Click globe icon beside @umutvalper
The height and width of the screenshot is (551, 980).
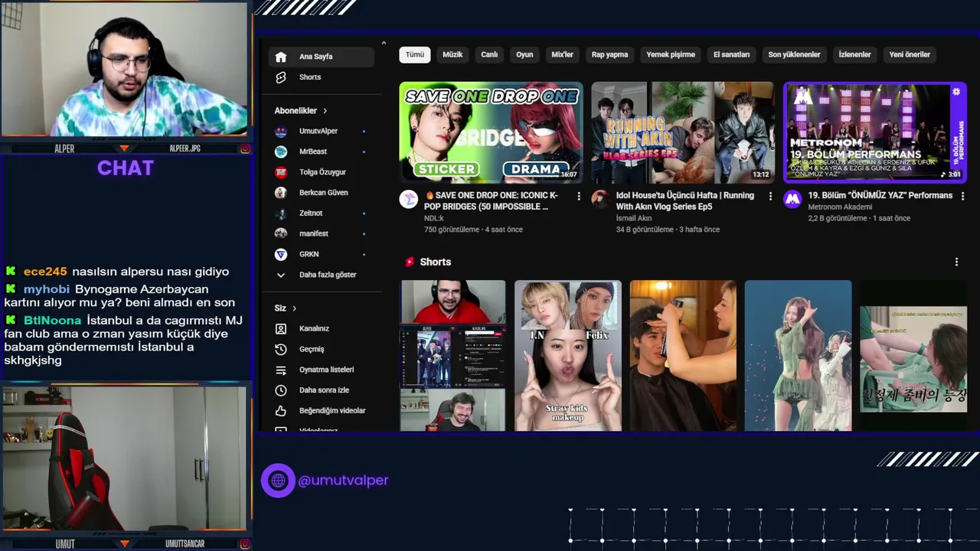coord(278,481)
